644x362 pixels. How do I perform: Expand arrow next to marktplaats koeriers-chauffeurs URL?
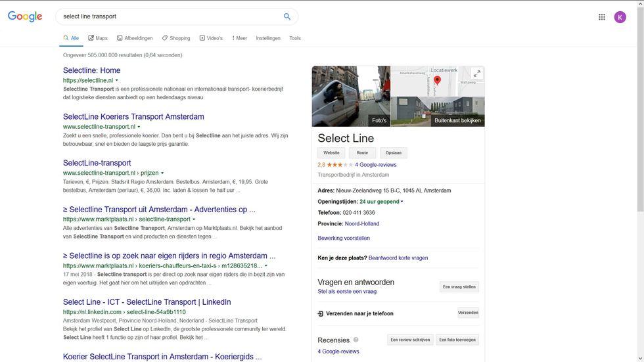point(265,266)
